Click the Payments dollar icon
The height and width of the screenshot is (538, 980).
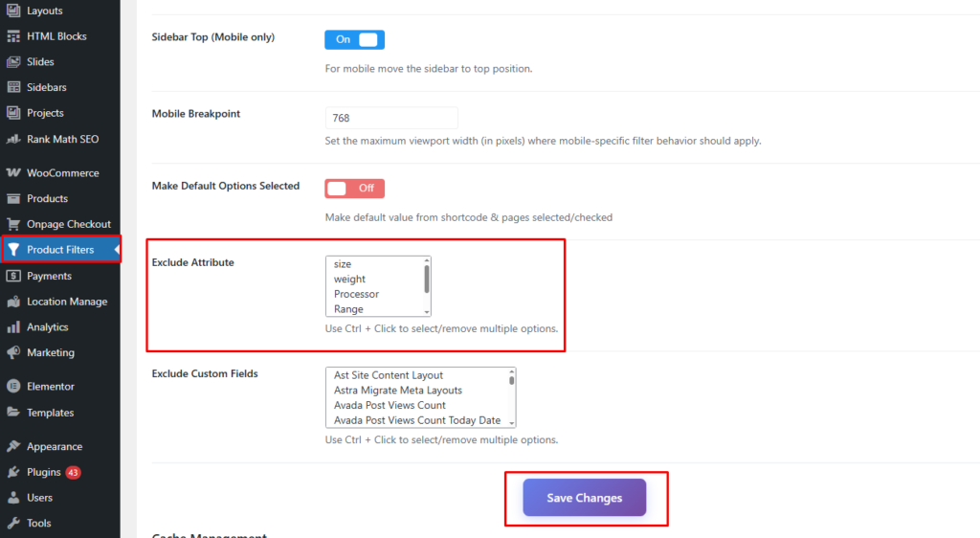[x=13, y=276]
